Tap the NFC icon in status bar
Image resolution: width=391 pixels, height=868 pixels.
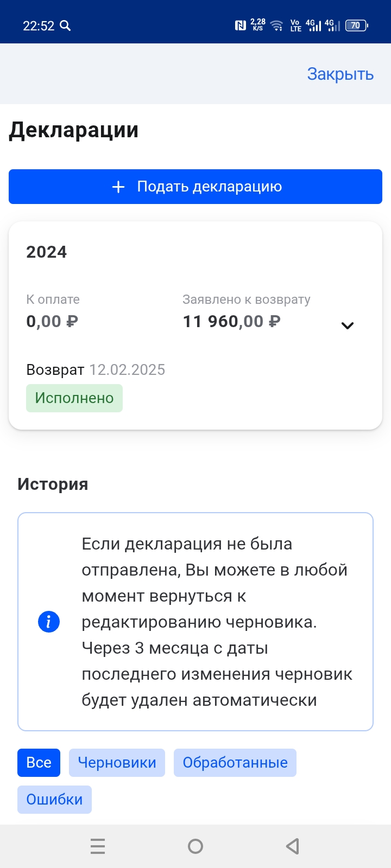click(240, 25)
